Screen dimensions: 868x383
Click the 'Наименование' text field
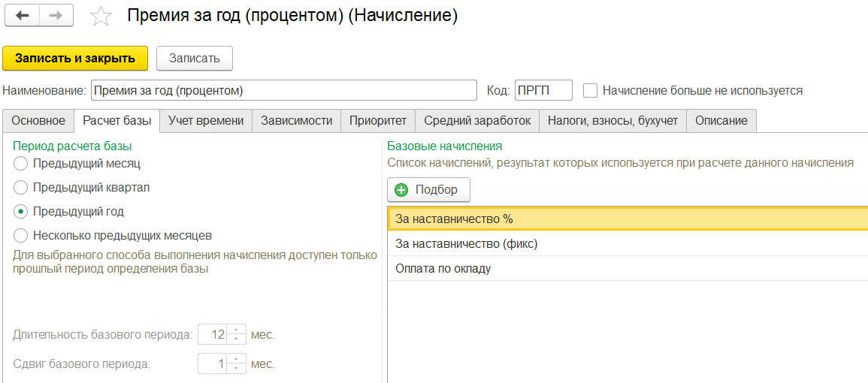[283, 90]
